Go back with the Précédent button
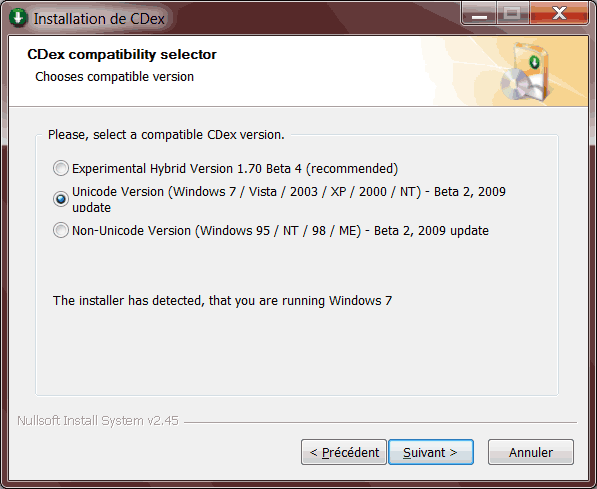 coord(344,452)
